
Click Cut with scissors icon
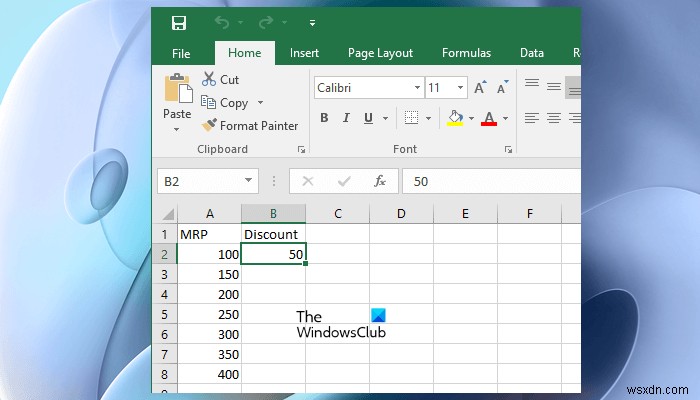220,79
